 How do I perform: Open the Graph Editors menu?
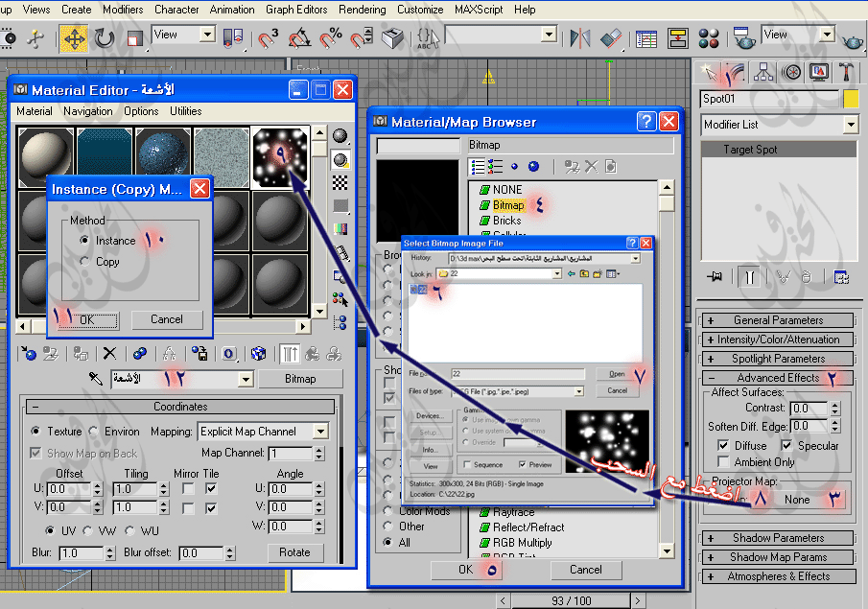[296, 10]
